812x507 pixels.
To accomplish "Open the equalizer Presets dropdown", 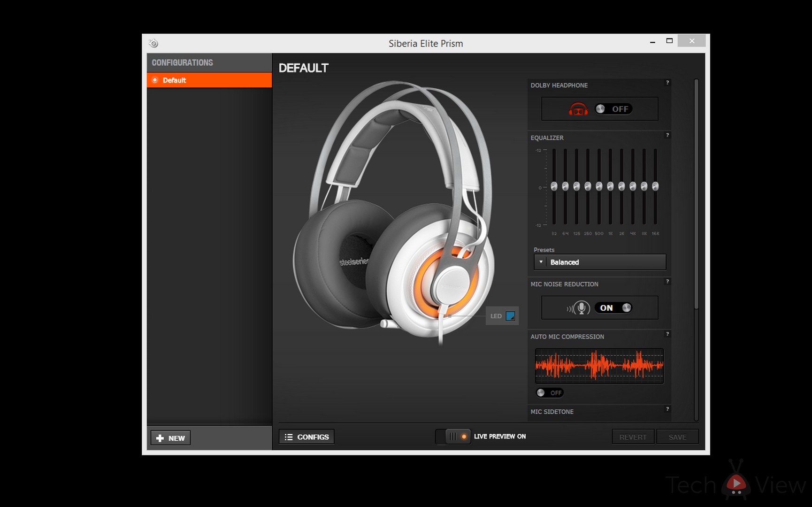I will [x=600, y=262].
